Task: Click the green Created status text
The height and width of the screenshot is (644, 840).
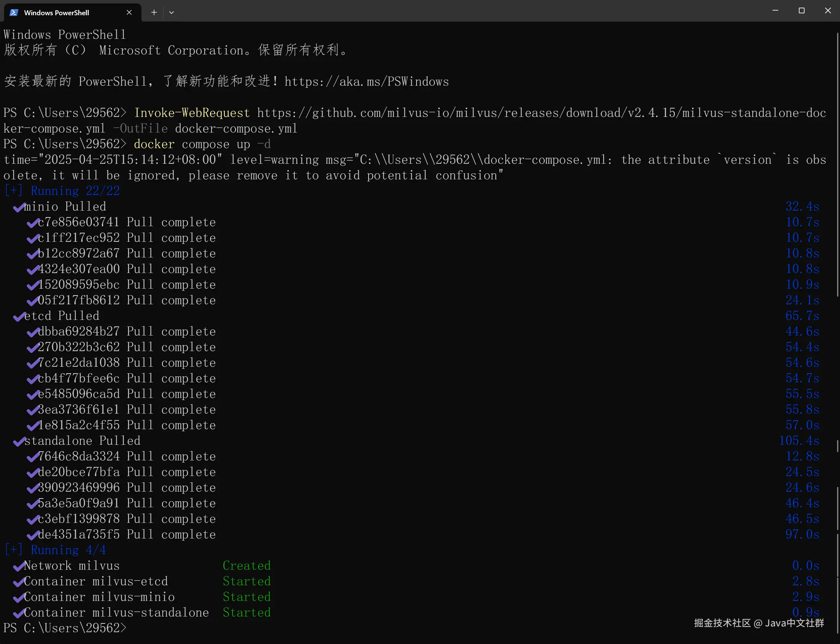Action: coord(247,566)
